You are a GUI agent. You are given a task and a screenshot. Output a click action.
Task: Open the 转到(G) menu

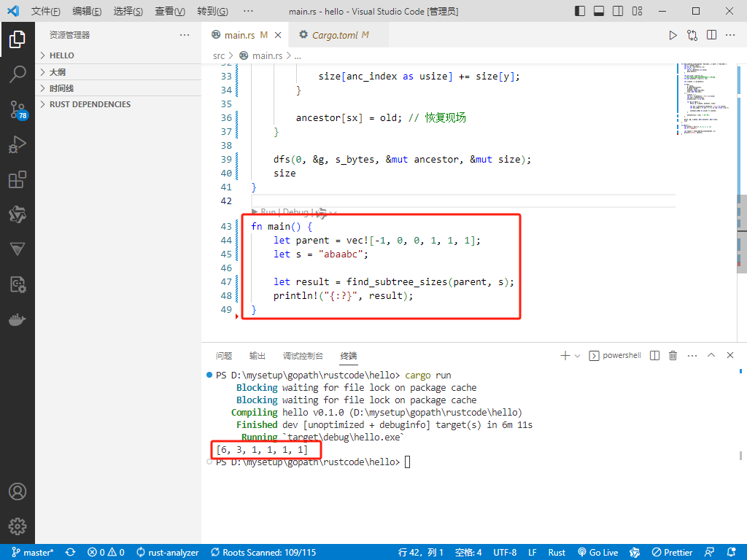point(212,11)
